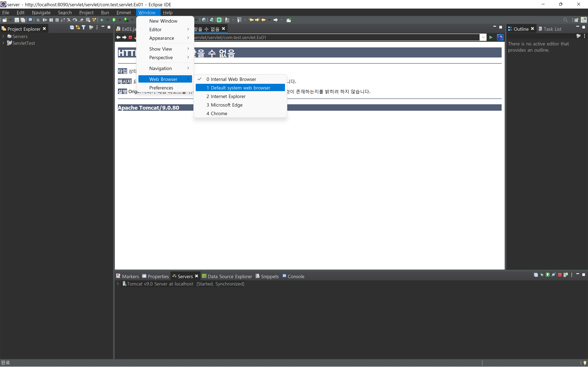The width and height of the screenshot is (588, 367).
Task: Select 0 Internal Web Browser option
Action: coord(233,79)
